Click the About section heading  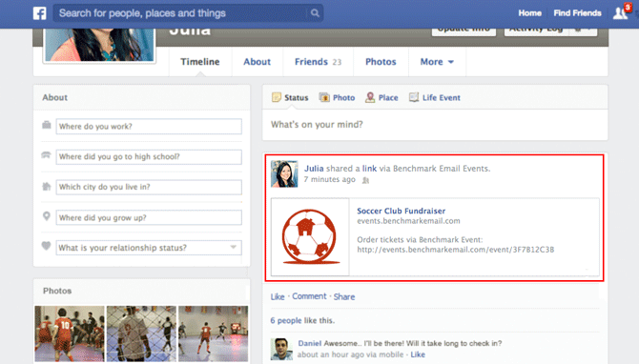coord(54,97)
